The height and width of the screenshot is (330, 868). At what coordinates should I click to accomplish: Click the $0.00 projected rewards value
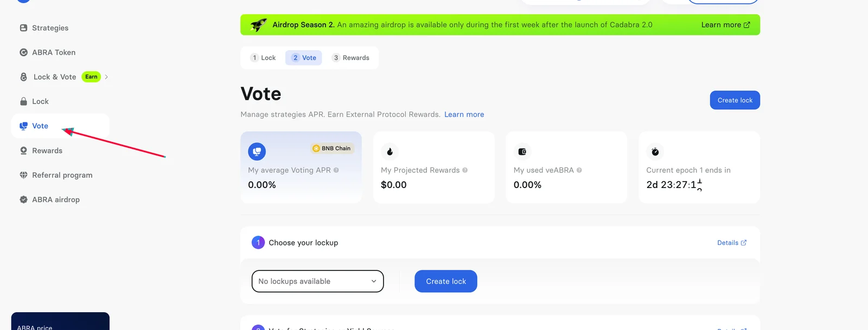(394, 185)
